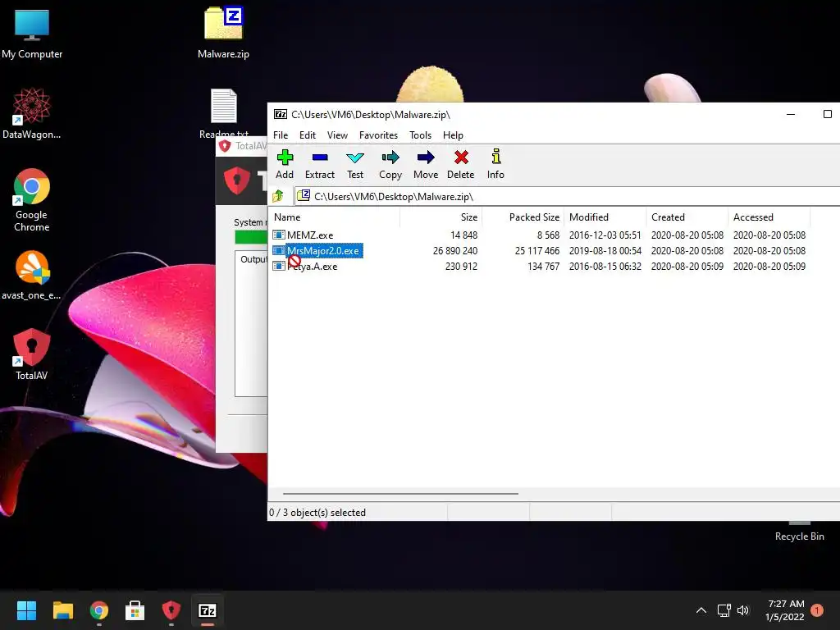Open the volume icon in system tray
Screen dimensions: 840x630
click(743, 610)
